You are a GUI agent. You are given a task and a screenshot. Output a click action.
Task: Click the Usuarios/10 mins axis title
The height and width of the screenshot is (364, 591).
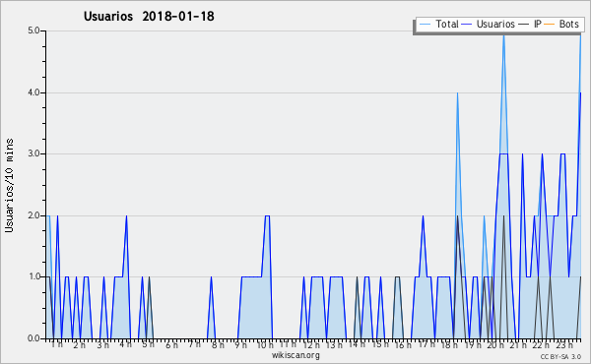[x=10, y=185]
